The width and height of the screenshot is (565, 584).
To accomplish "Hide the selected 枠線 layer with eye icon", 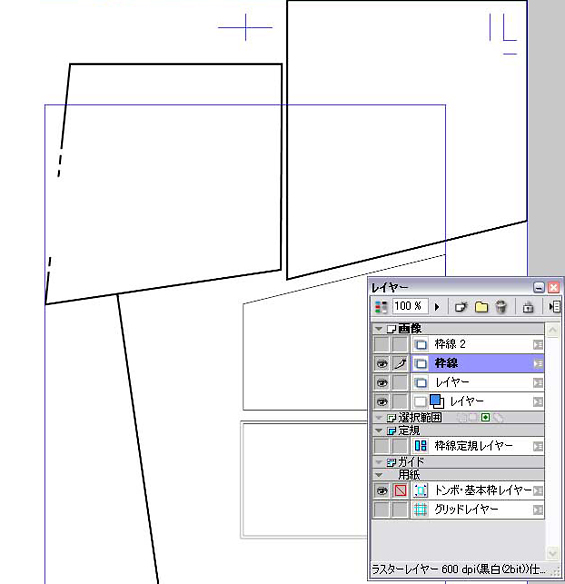I will pyautogui.click(x=382, y=364).
